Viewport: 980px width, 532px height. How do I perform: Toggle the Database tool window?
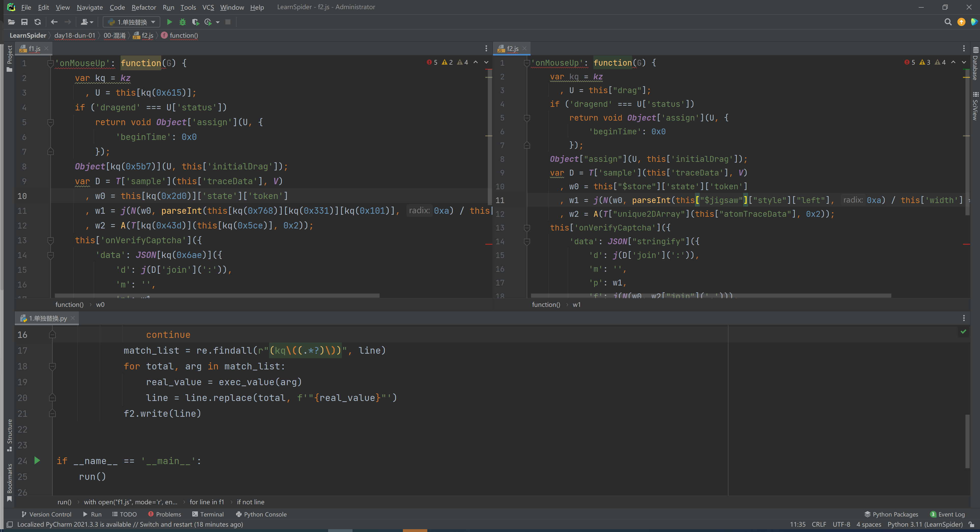coord(975,63)
